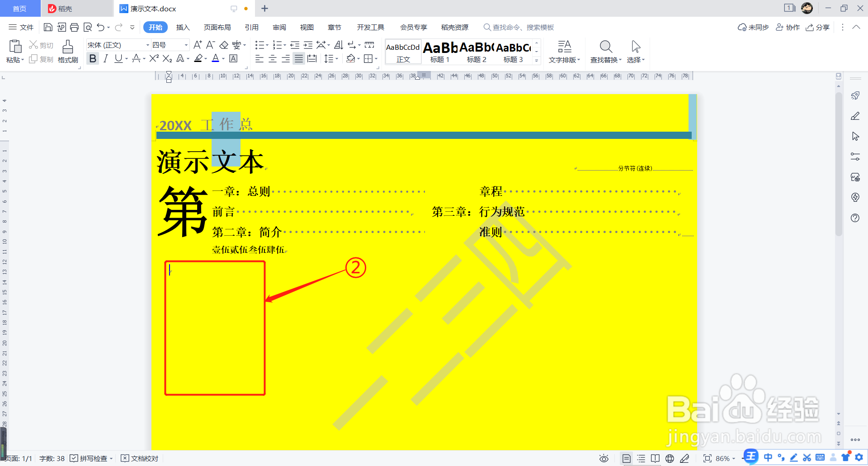The height and width of the screenshot is (466, 868).
Task: Click the Copy (复制) button
Action: coord(41,59)
